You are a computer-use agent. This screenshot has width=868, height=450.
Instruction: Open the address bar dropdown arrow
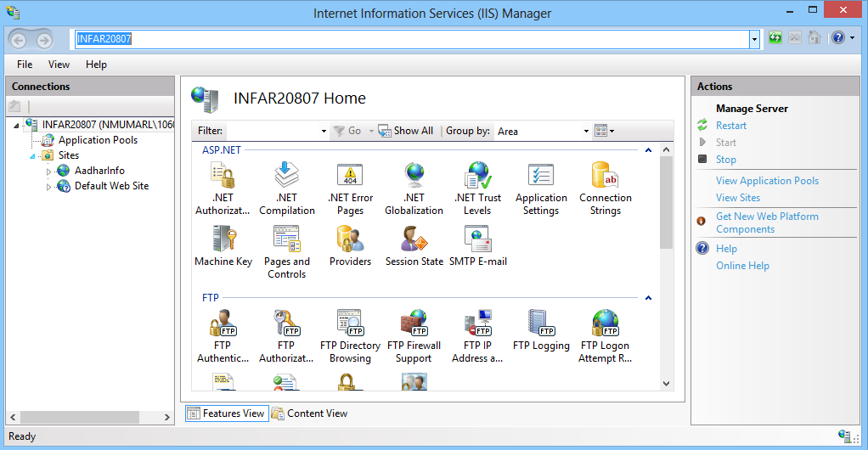click(754, 39)
